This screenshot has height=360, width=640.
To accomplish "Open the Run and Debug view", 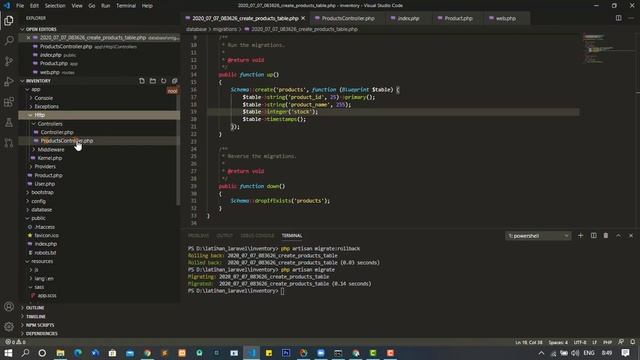I will [9, 81].
